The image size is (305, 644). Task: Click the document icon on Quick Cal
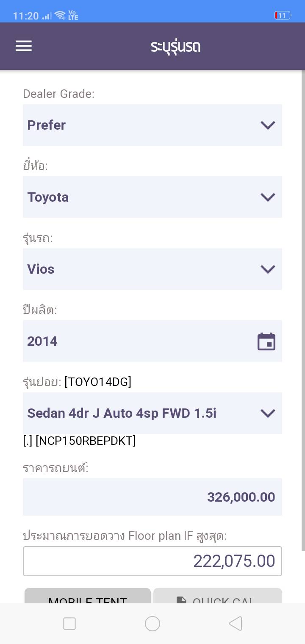coord(181,600)
